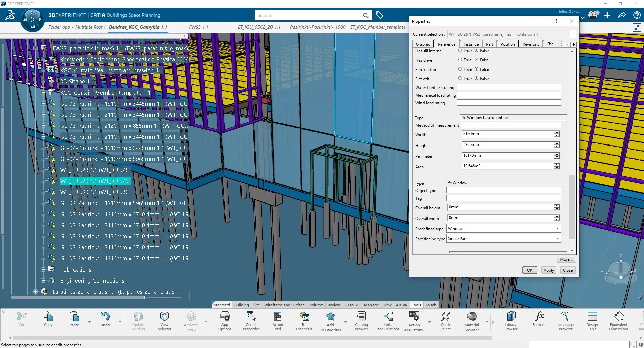Increase Width using its stepper arrow
644x348 pixels.
tap(557, 133)
